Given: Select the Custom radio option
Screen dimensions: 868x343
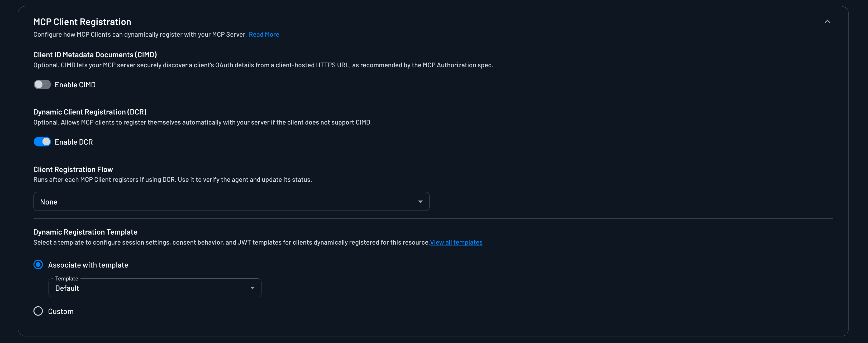Looking at the screenshot, I should (x=38, y=311).
